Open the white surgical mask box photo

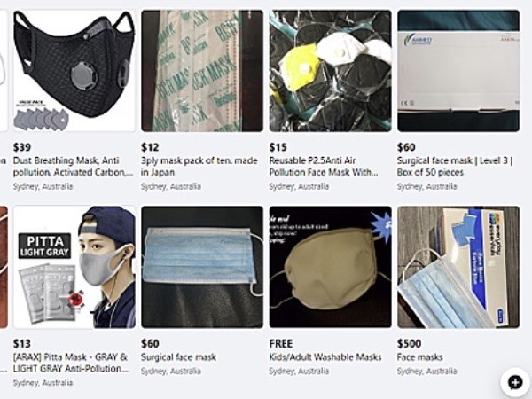pos(458,71)
